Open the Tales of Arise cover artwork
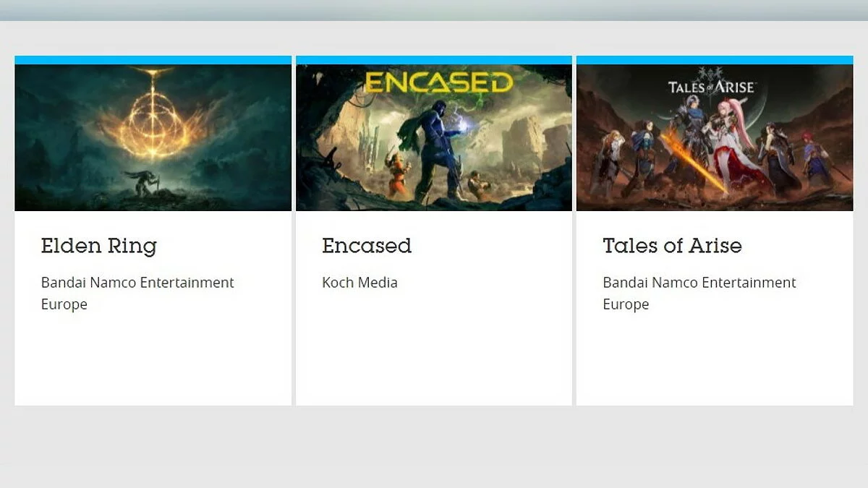The image size is (868, 488). click(x=715, y=137)
